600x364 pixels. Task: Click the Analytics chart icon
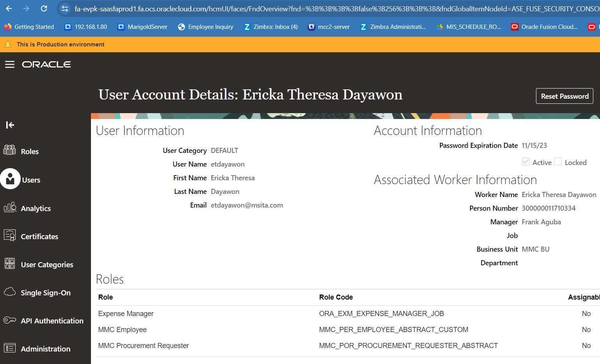coord(10,207)
